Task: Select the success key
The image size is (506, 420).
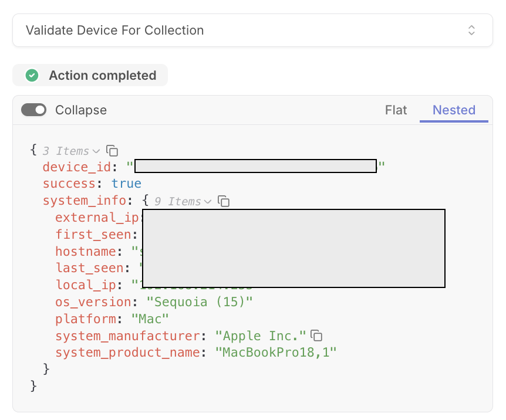Action: coord(69,184)
